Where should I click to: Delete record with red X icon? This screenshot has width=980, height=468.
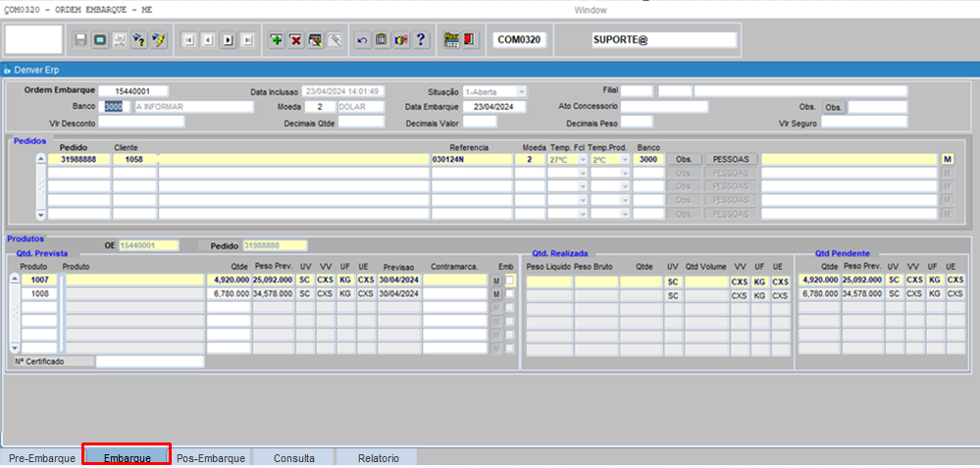pos(296,40)
